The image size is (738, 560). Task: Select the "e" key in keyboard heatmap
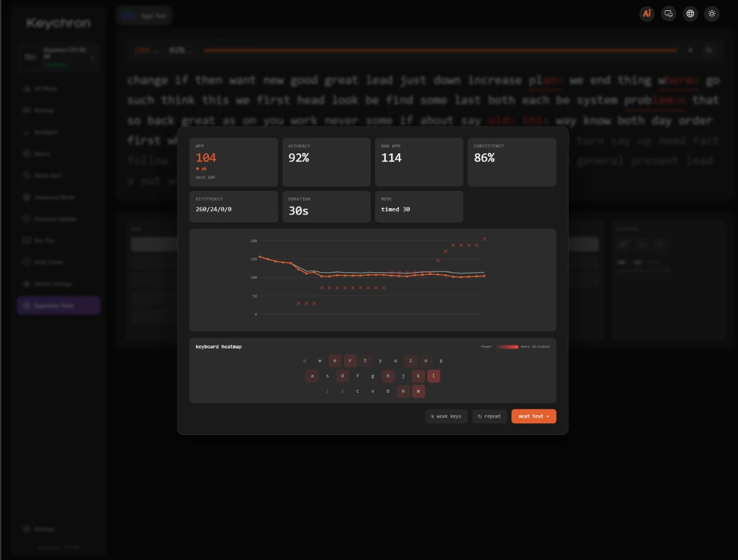(335, 361)
